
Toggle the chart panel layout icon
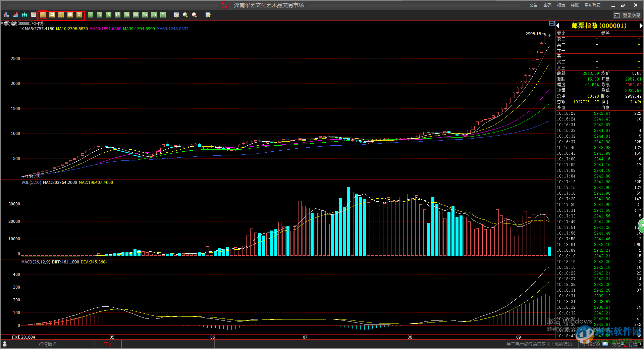tap(552, 23)
